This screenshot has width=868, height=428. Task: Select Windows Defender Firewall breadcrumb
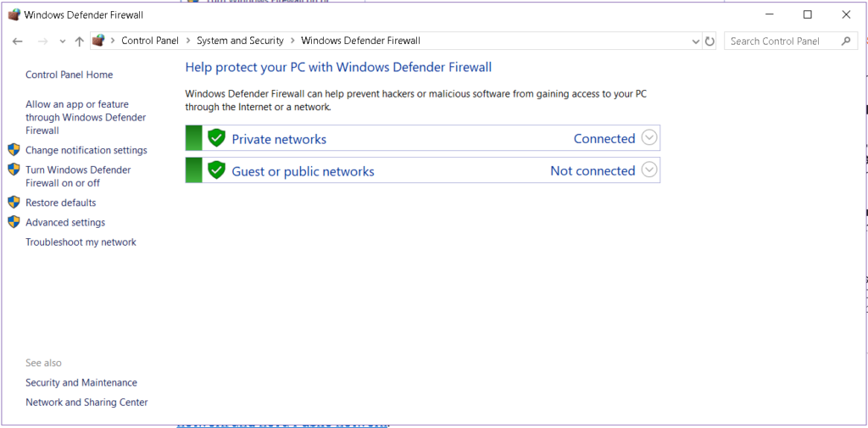pos(360,41)
